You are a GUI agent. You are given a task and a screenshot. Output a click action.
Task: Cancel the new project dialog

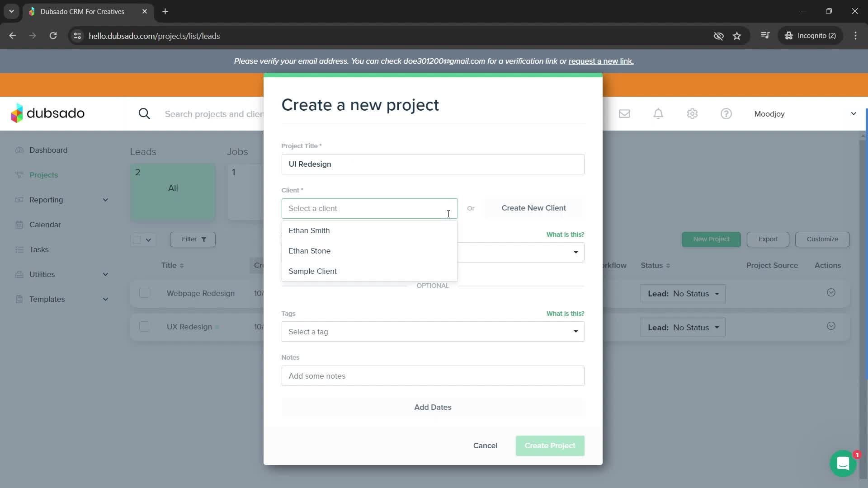pos(485,446)
